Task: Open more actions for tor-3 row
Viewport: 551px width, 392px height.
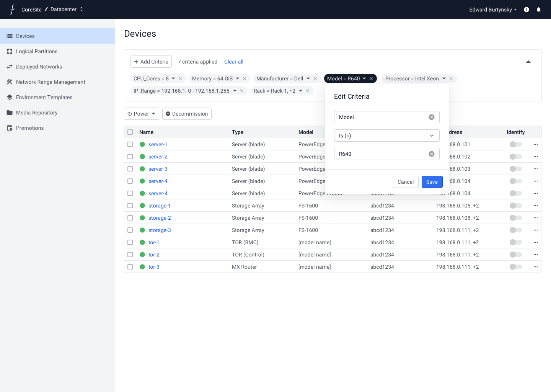Action: 536,267
